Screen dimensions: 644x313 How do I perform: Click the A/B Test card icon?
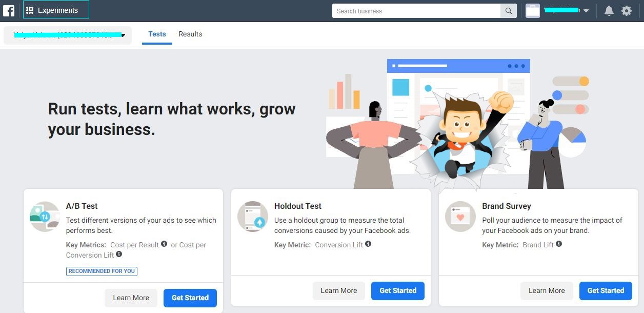[45, 216]
